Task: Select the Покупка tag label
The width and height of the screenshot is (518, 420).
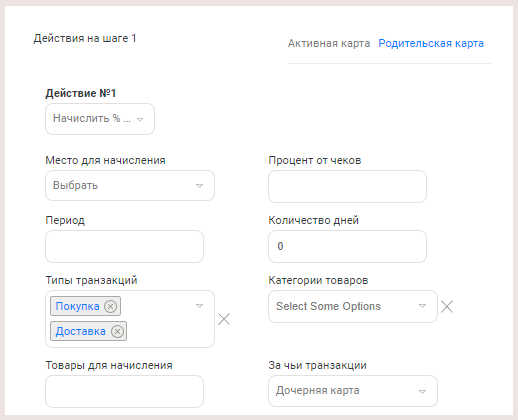Action: click(x=77, y=306)
